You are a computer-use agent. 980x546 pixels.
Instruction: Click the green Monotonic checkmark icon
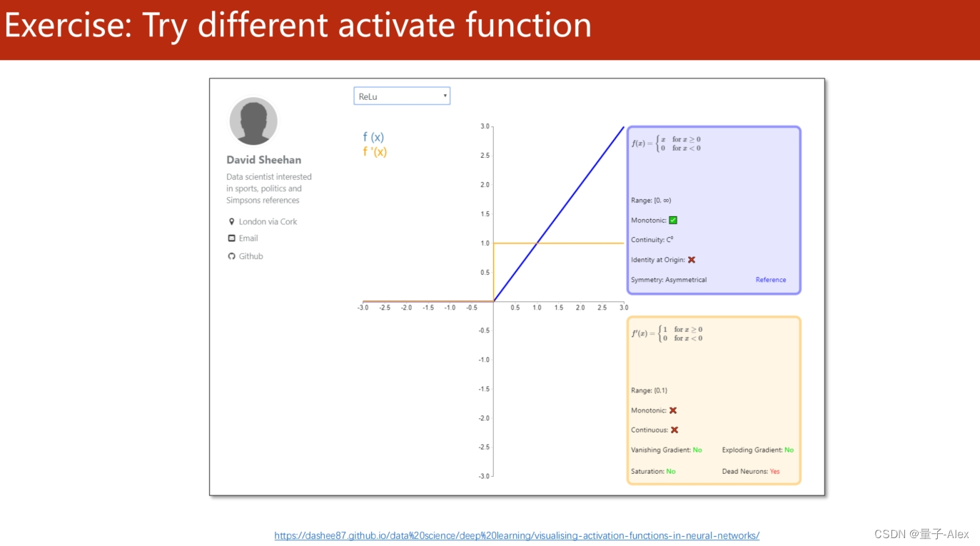(x=673, y=221)
